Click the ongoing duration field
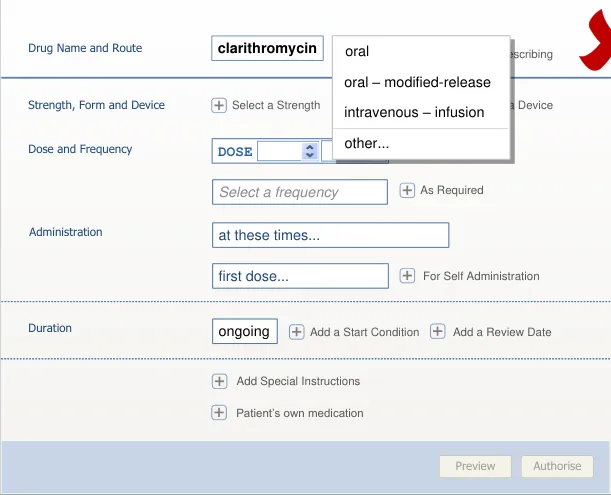This screenshot has height=495, width=611. pos(245,331)
